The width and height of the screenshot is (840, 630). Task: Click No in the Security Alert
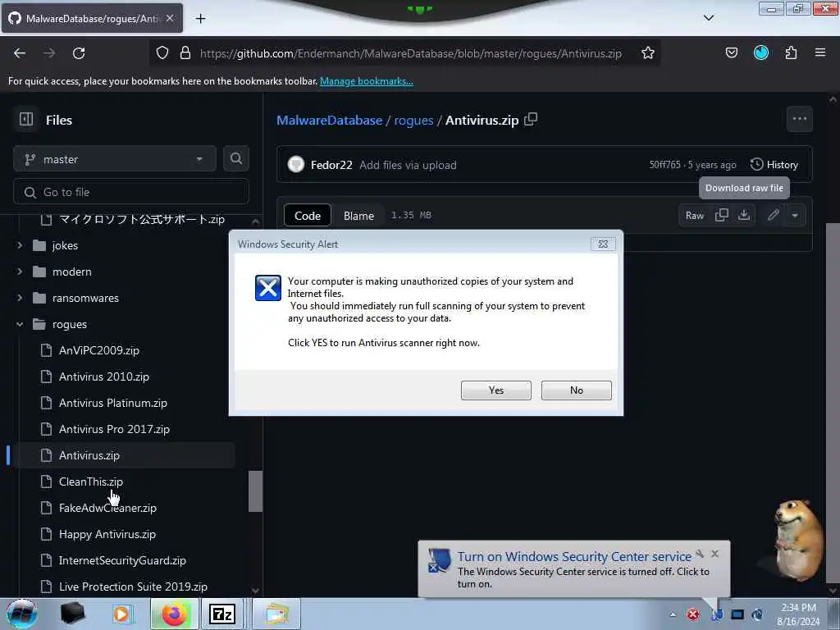click(x=577, y=390)
